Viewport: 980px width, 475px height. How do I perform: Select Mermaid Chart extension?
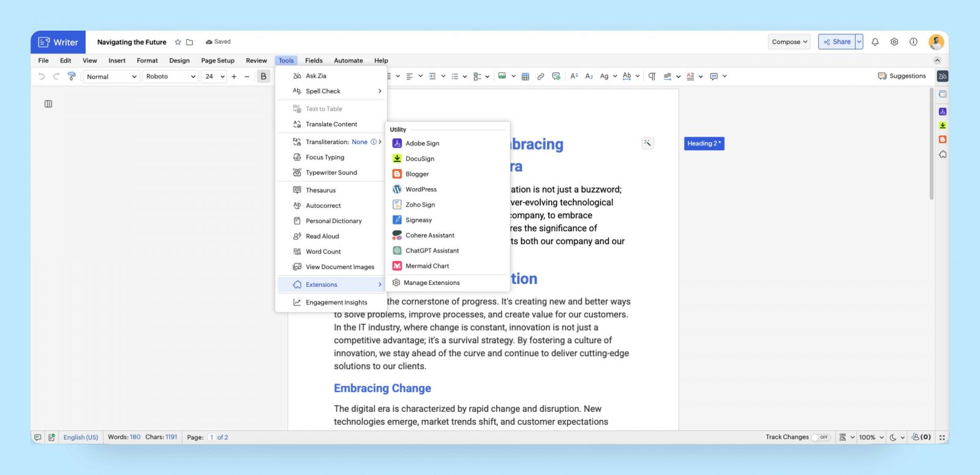pos(448,266)
